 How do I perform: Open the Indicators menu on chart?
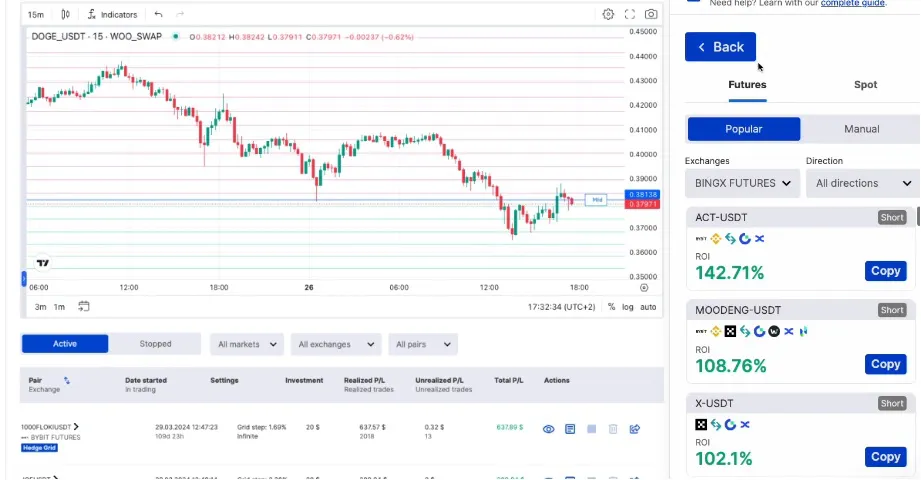tap(112, 15)
